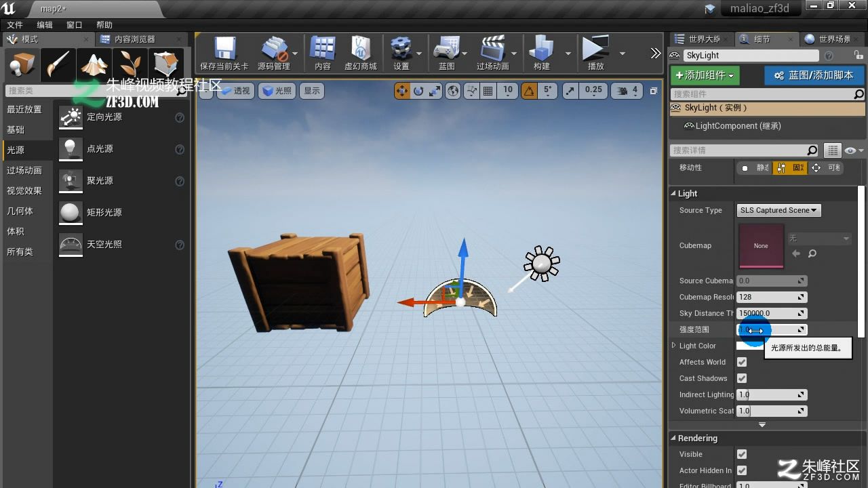
Task: Toggle Actor Hidden In Game checkbox
Action: coord(742,470)
